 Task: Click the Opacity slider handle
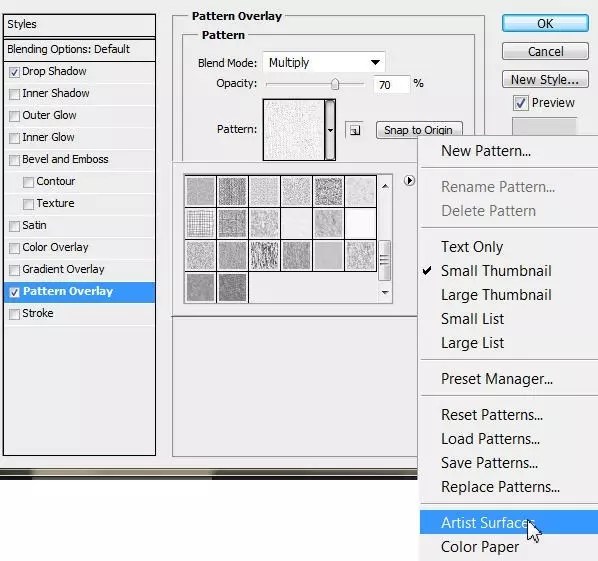point(334,84)
